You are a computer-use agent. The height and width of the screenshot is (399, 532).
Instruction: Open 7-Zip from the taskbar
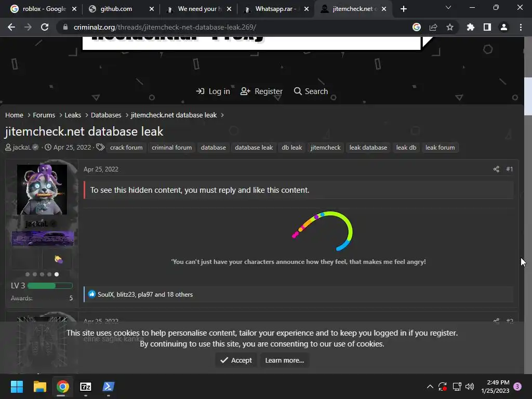[x=86, y=387]
